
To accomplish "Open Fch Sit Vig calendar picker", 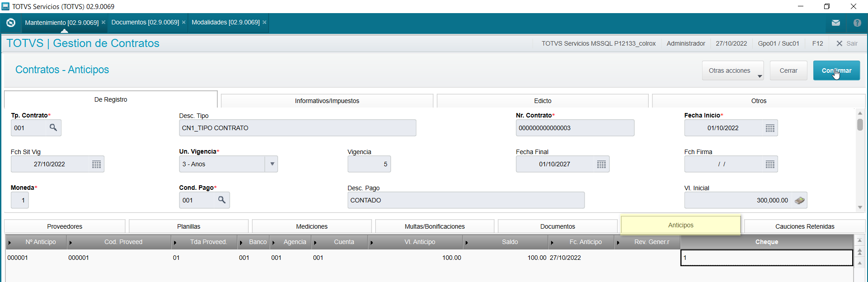I will tap(96, 164).
